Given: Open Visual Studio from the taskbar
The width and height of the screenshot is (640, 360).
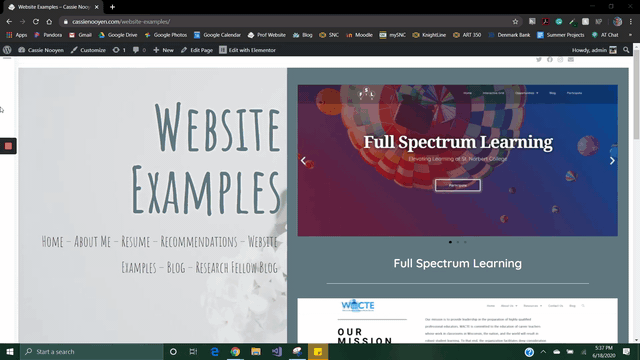Looking at the screenshot, I should click(x=277, y=351).
